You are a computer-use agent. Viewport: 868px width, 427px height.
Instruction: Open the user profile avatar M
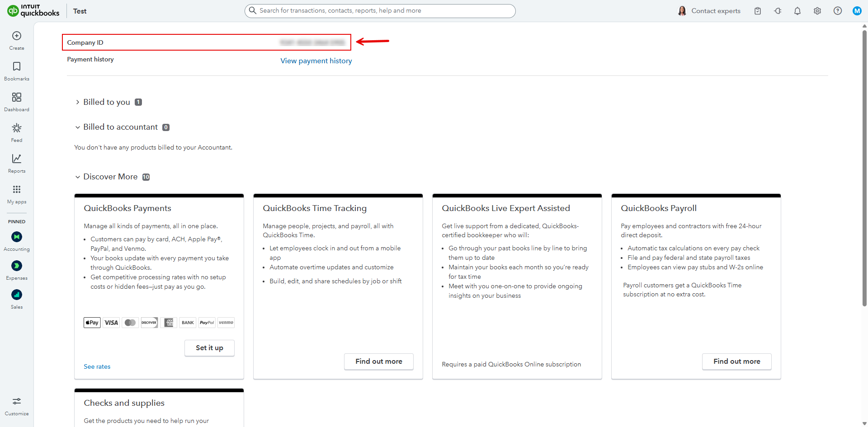pyautogui.click(x=857, y=11)
